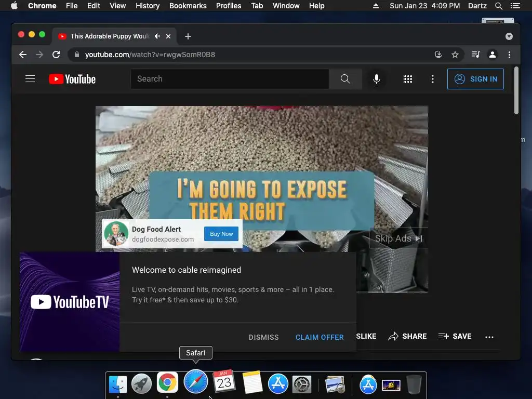The width and height of the screenshot is (532, 399).
Task: Open Chrome three-dot menu
Action: click(509, 55)
